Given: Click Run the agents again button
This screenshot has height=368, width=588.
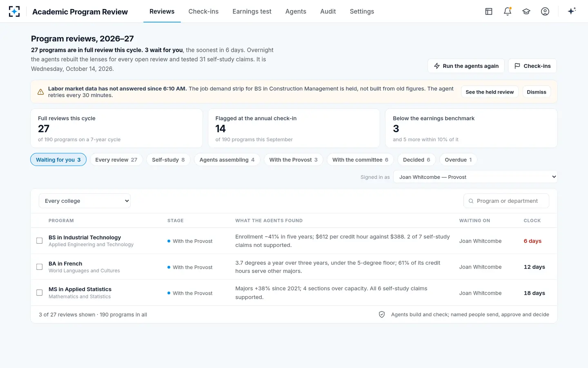Looking at the screenshot, I should point(466,66).
